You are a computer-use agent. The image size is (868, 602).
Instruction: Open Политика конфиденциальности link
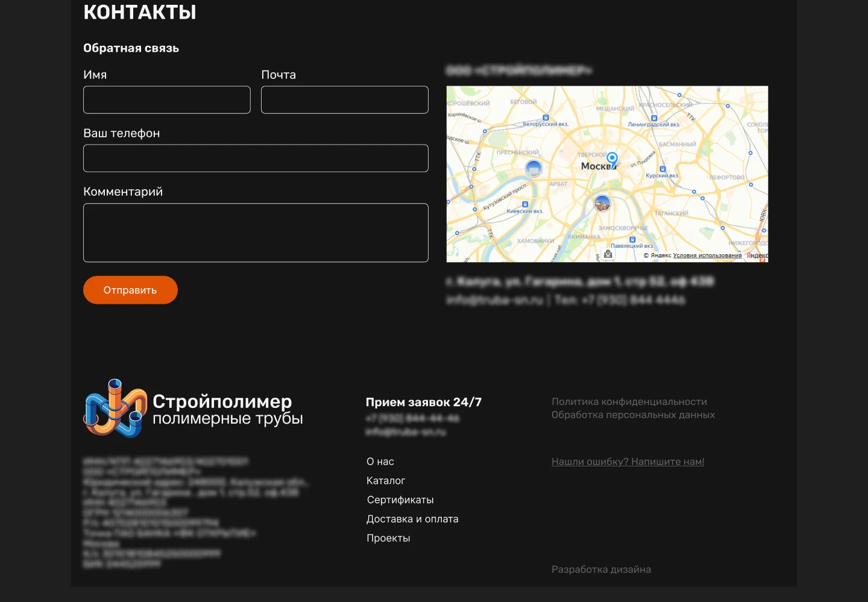[x=629, y=402]
